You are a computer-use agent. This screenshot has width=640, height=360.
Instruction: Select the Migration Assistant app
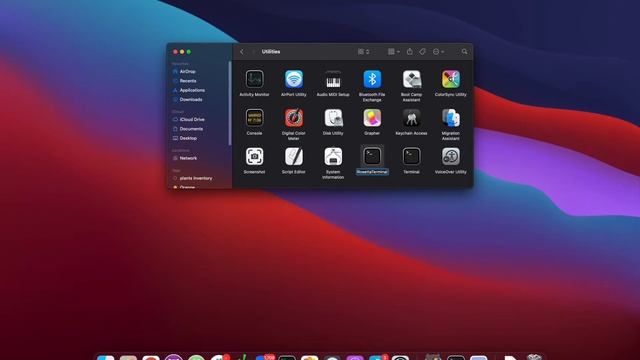click(x=451, y=118)
